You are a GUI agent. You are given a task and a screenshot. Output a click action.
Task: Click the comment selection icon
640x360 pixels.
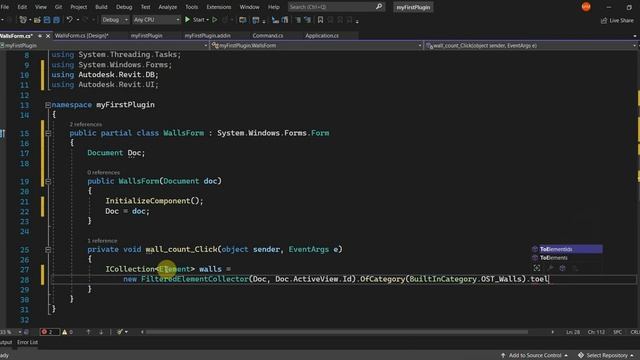(298, 20)
